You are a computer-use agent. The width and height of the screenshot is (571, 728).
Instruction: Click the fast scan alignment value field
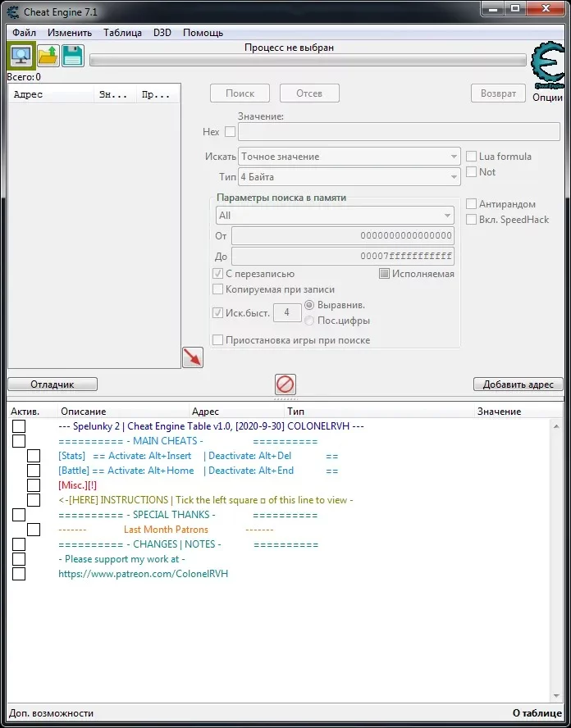coord(287,312)
